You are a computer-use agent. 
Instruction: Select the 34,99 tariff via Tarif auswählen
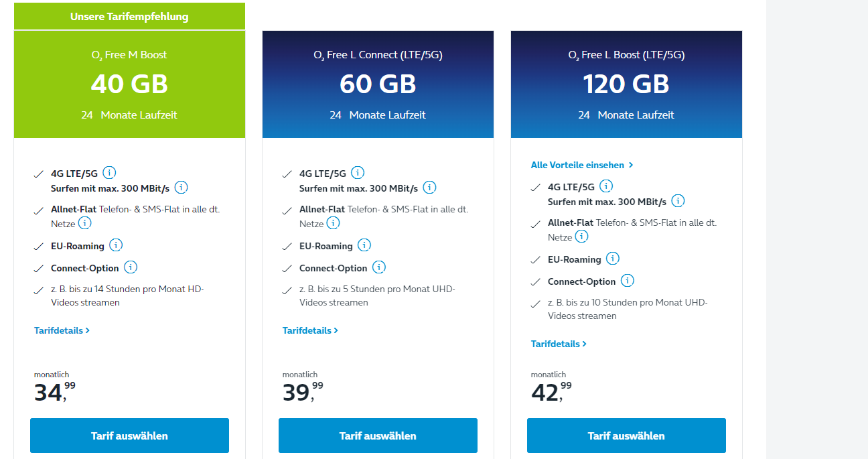click(129, 436)
